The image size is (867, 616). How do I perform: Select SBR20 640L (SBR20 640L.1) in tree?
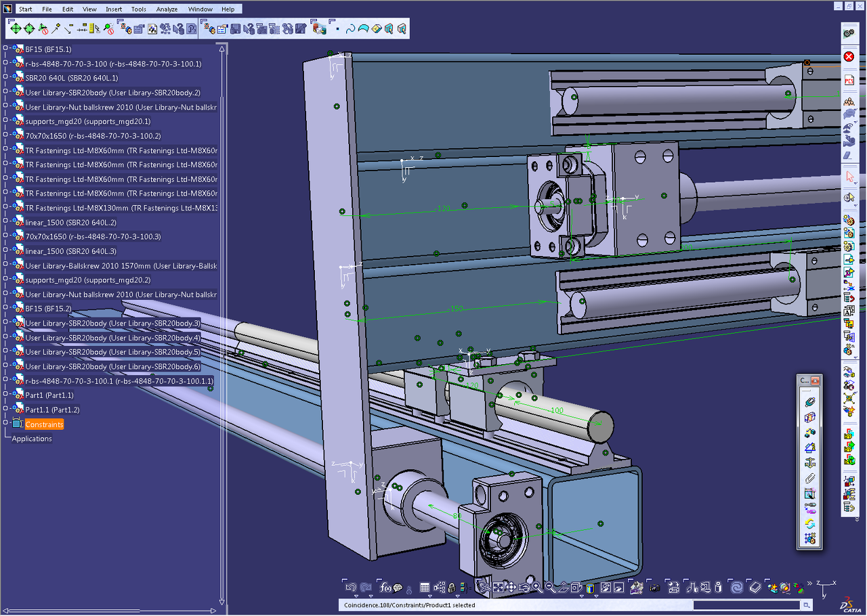[x=71, y=78]
